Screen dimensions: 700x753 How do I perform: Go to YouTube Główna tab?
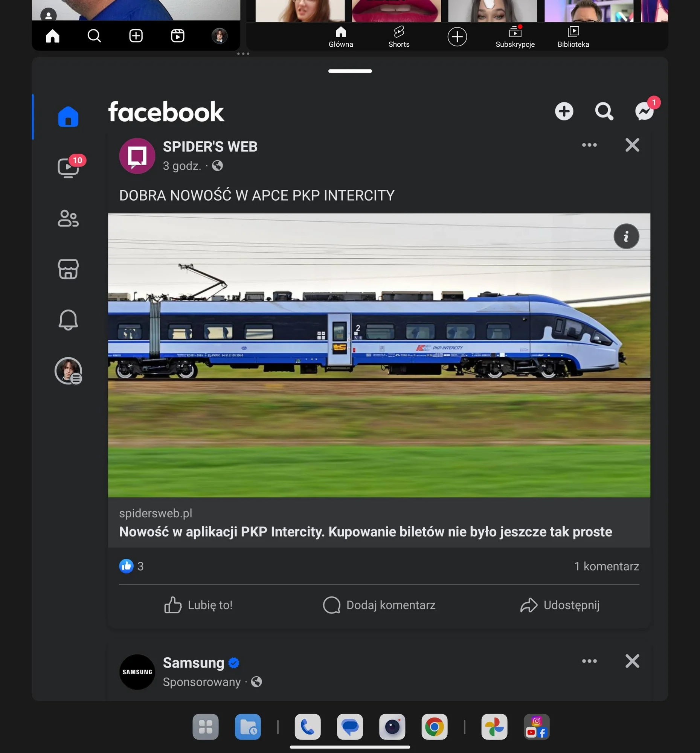[x=341, y=37]
